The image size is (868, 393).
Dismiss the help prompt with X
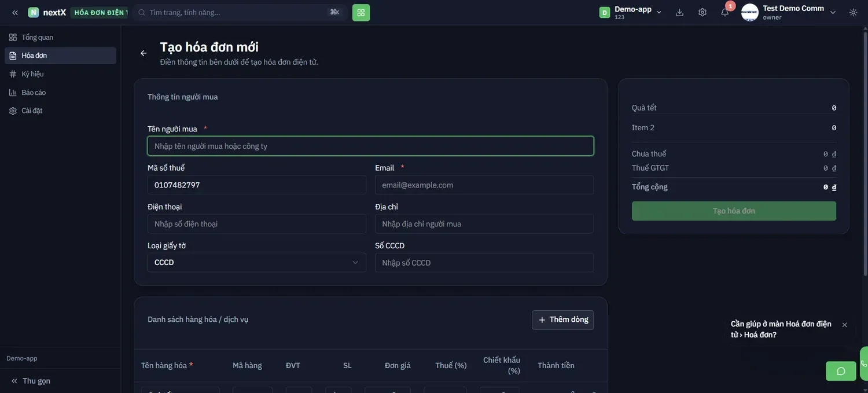click(844, 325)
